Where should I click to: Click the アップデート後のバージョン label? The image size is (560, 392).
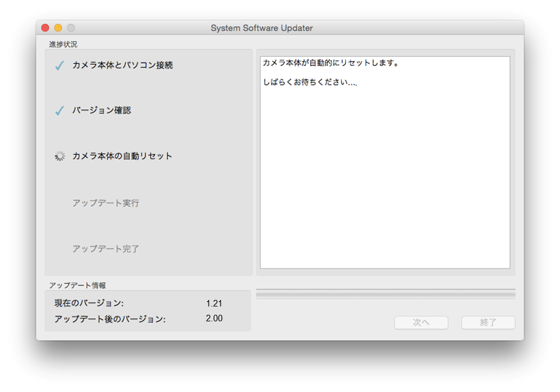coord(110,319)
